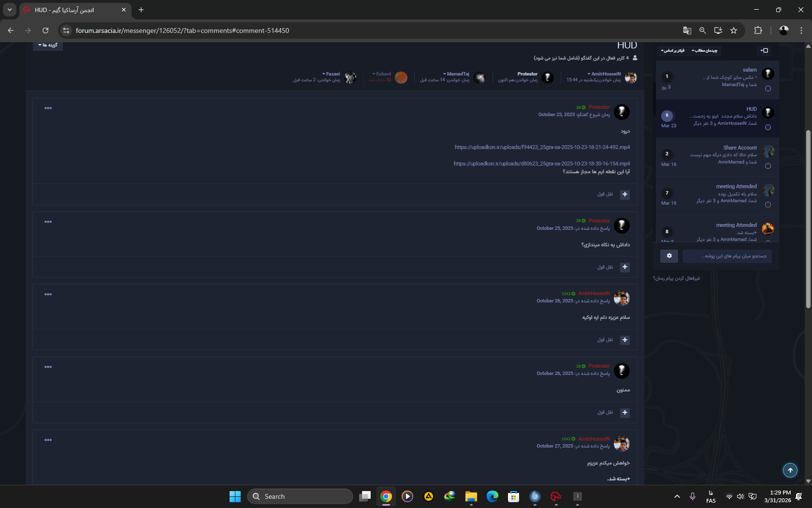Select the salam conversation radio circle
Viewport: 812px width, 508px height.
(x=768, y=89)
